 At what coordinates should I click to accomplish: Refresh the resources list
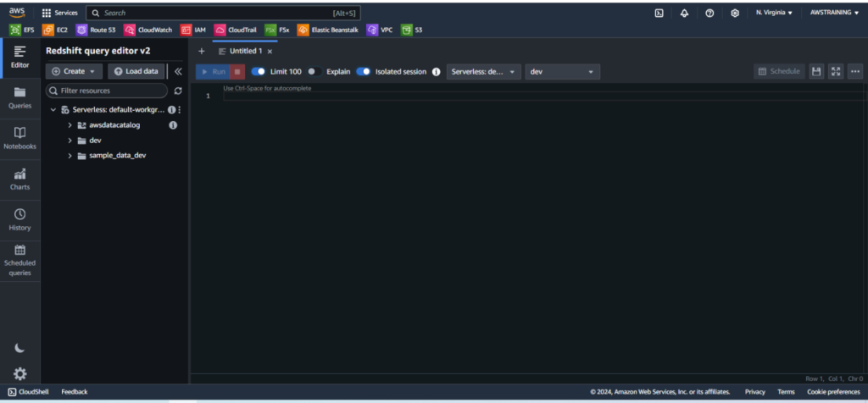click(178, 91)
